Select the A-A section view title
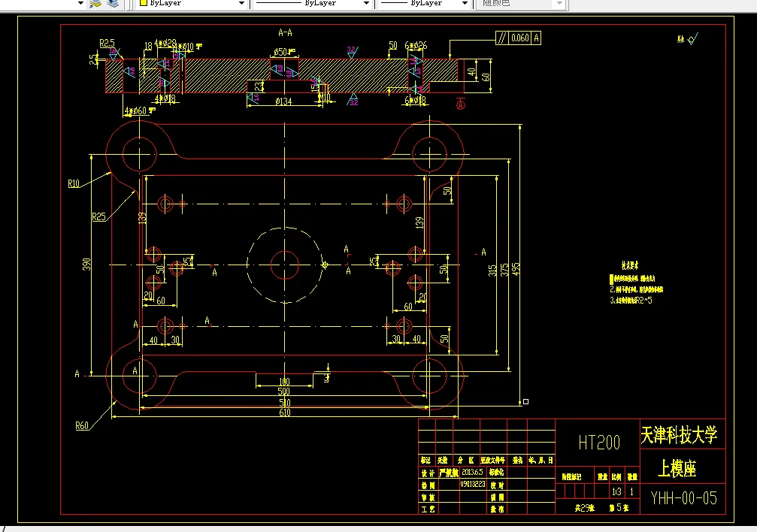The height and width of the screenshot is (532, 757). (x=286, y=33)
